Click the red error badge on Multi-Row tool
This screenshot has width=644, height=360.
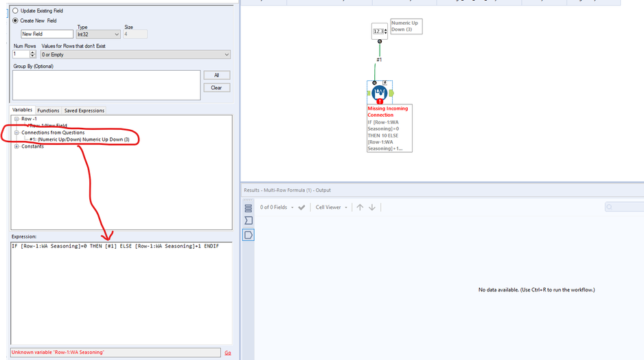click(x=380, y=101)
